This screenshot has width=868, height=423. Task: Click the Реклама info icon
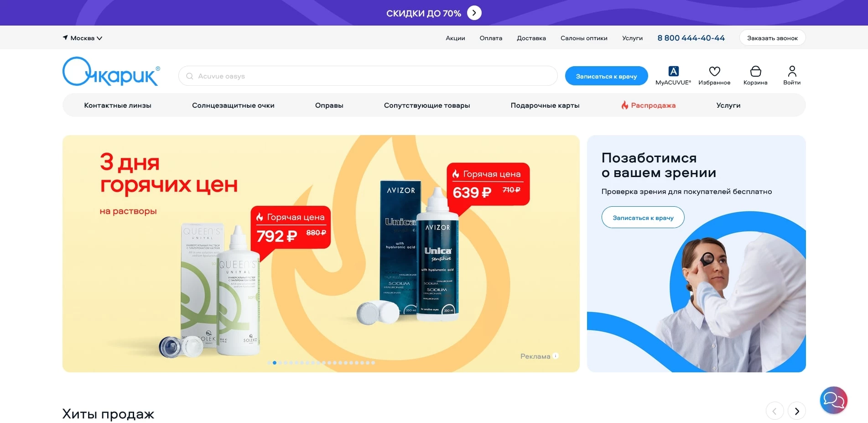coord(556,356)
